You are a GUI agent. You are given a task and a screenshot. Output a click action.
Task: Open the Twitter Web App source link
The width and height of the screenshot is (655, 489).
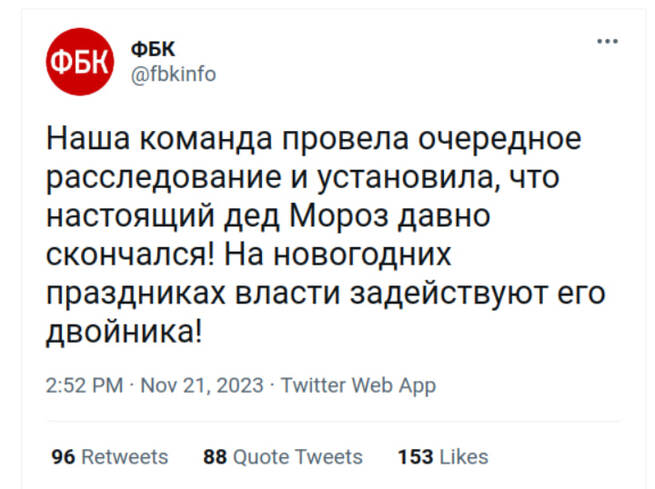click(x=358, y=385)
